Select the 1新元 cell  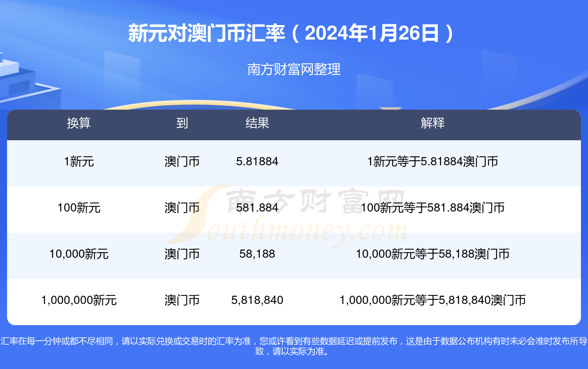click(x=79, y=161)
